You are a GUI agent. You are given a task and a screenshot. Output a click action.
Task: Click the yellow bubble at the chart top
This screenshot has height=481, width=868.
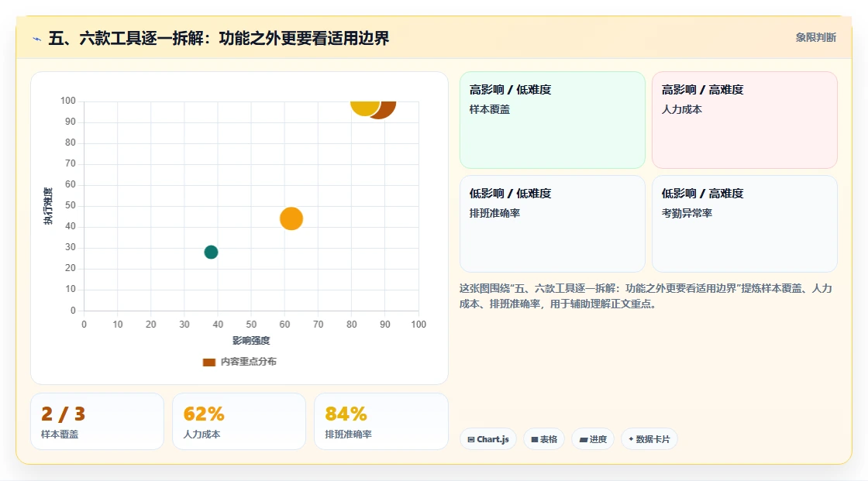tap(365, 107)
